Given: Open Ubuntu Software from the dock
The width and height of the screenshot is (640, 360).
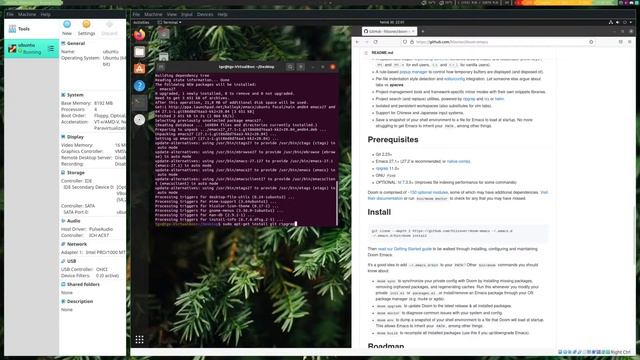Looking at the screenshot, I should coord(140,69).
